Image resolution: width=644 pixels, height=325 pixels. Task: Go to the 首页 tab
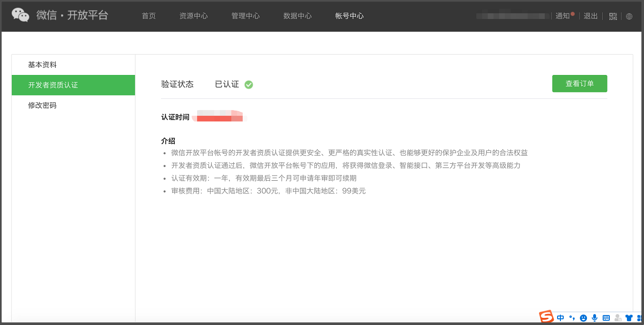pyautogui.click(x=149, y=16)
